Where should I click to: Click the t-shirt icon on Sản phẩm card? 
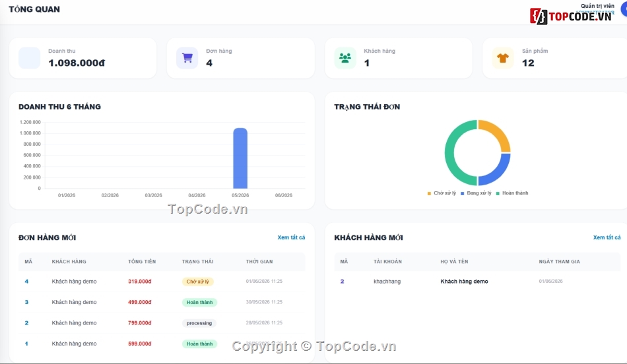click(503, 58)
